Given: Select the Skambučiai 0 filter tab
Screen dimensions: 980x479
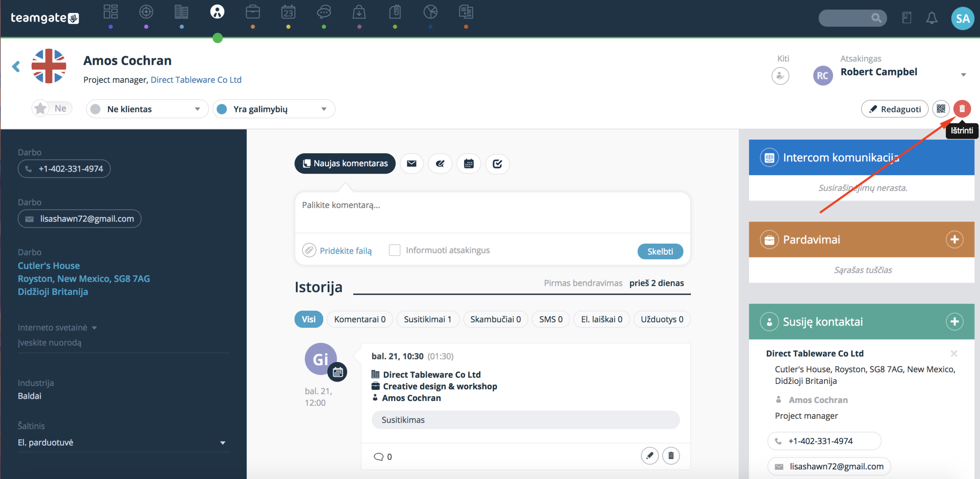Looking at the screenshot, I should click(495, 319).
